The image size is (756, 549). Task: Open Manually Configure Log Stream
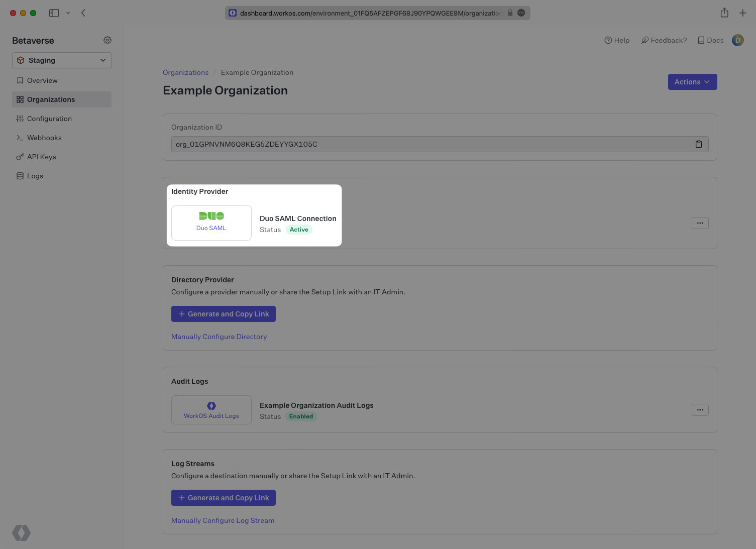pos(223,520)
